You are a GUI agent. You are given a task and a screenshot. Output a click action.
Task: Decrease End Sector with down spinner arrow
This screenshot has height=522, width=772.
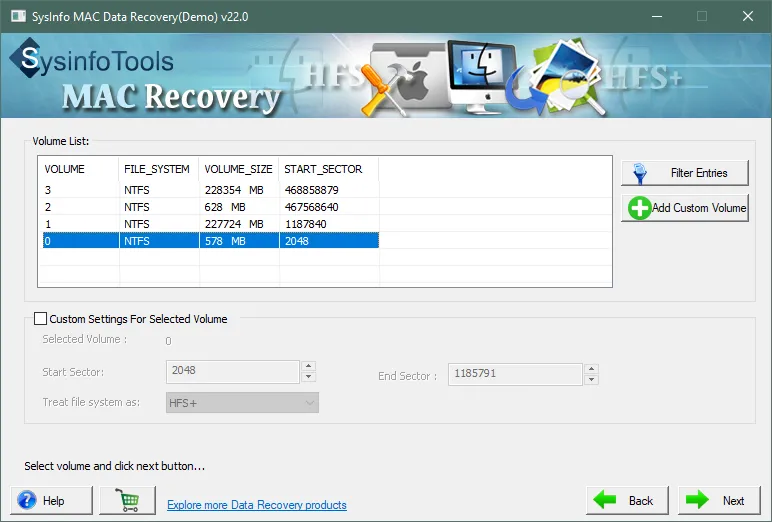591,380
